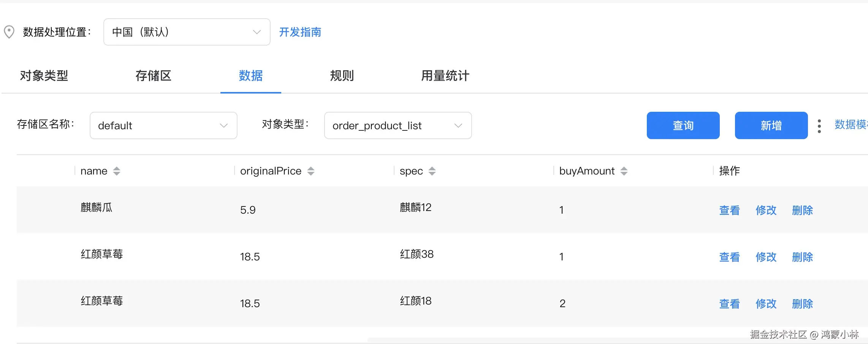868x349 pixels.
Task: Sort by name column
Action: pos(117,171)
